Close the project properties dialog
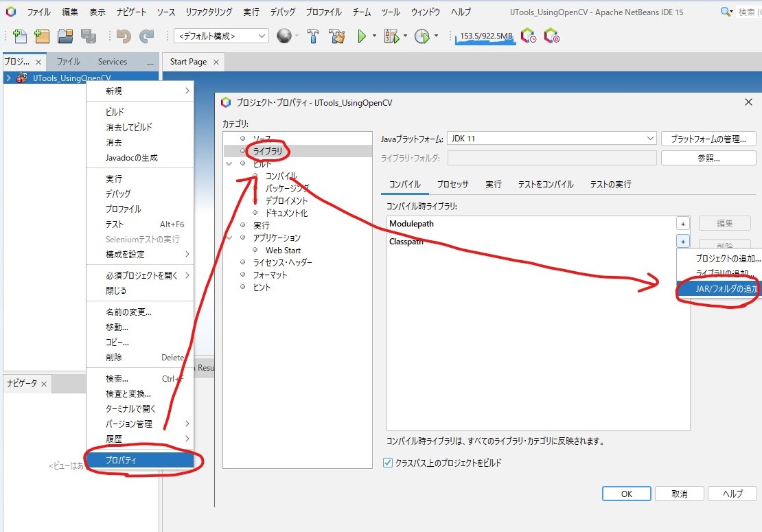 [x=748, y=102]
